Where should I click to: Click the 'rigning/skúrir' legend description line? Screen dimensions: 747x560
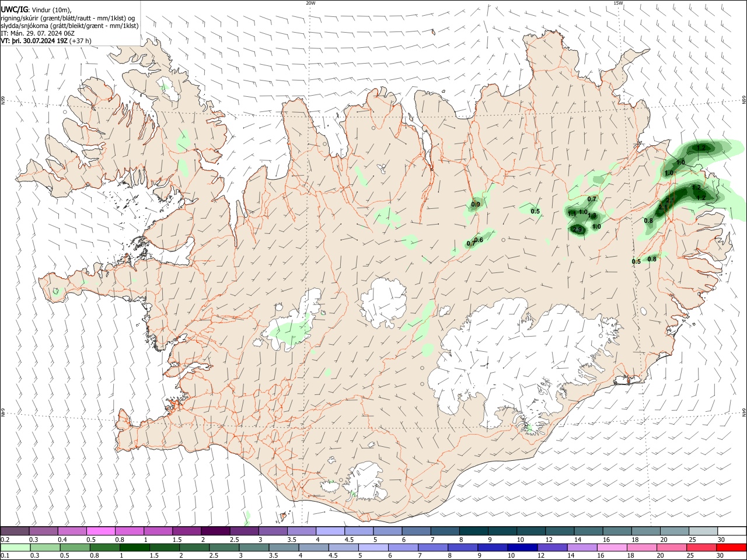pyautogui.click(x=68, y=17)
